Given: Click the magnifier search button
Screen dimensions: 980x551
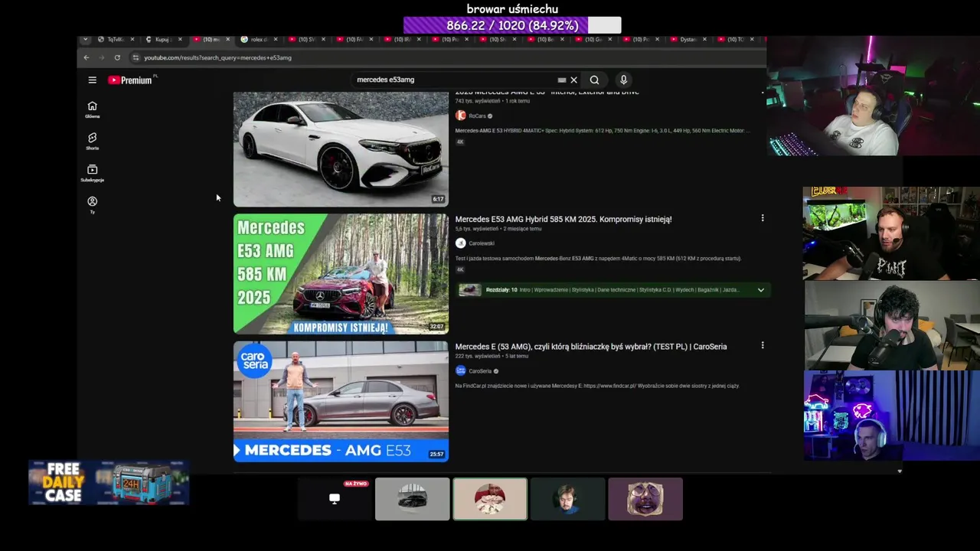Looking at the screenshot, I should [x=594, y=80].
